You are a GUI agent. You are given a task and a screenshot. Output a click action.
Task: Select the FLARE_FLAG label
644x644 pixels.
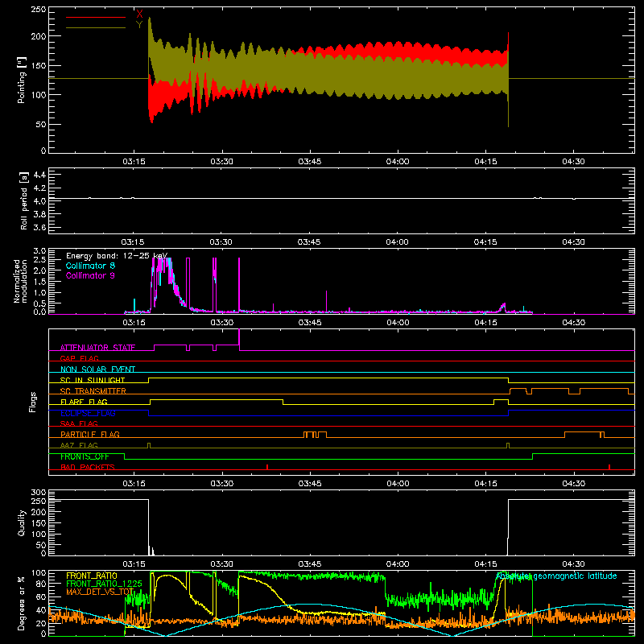(x=84, y=402)
